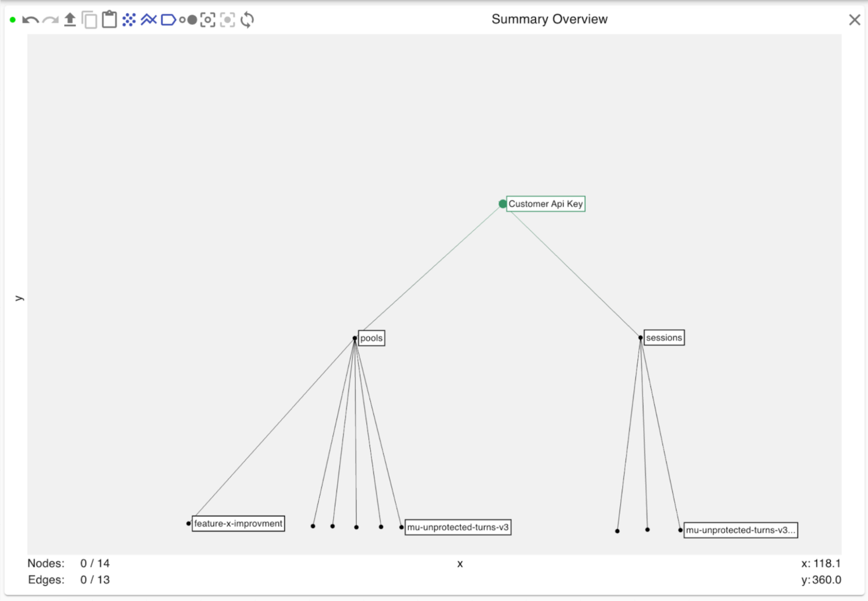Click the clipboard paste icon
Screen dimensions: 868x601
pos(109,20)
